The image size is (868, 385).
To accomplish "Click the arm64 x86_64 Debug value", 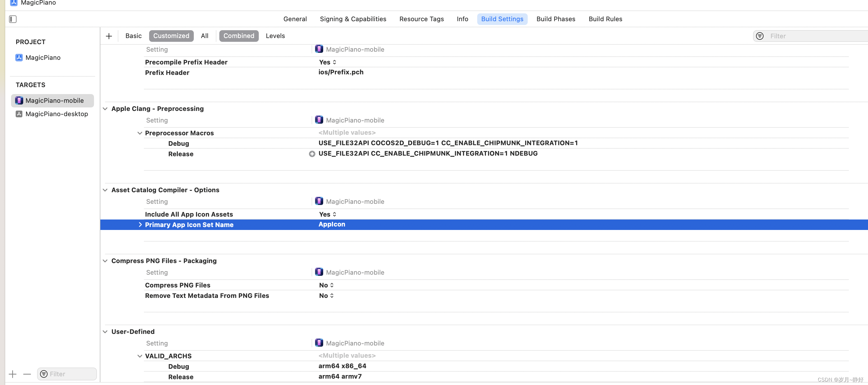I will pos(342,366).
